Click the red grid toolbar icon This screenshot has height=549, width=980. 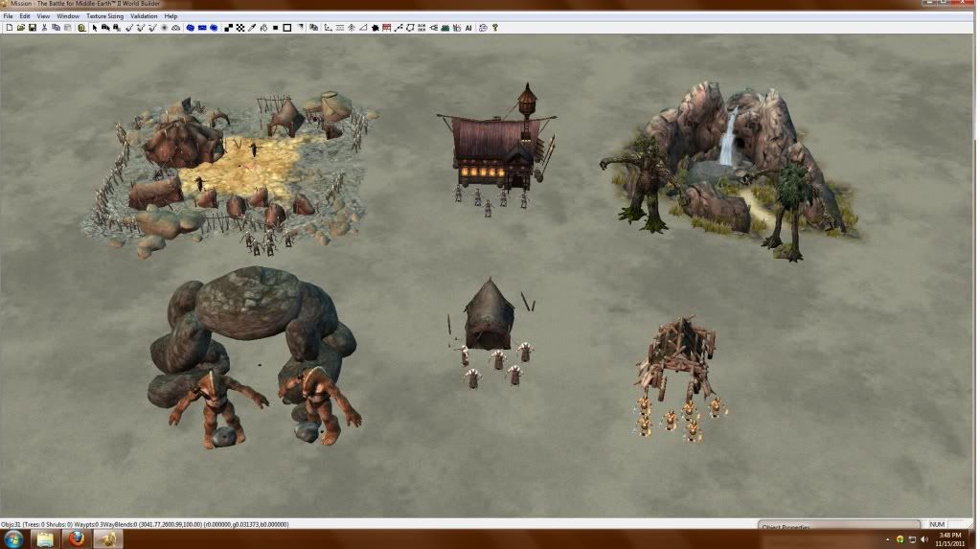[x=386, y=28]
